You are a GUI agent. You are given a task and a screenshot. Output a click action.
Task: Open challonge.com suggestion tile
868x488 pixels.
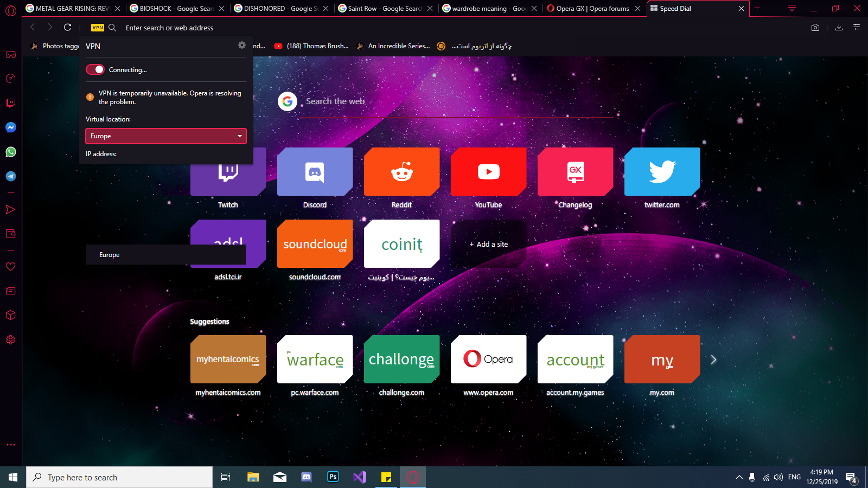[401, 359]
